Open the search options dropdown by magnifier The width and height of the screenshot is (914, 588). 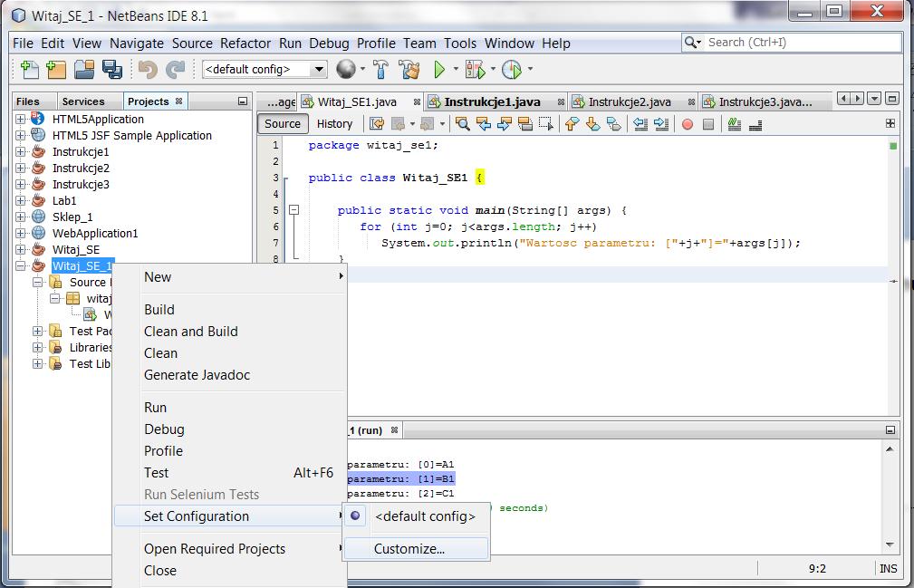[x=692, y=42]
